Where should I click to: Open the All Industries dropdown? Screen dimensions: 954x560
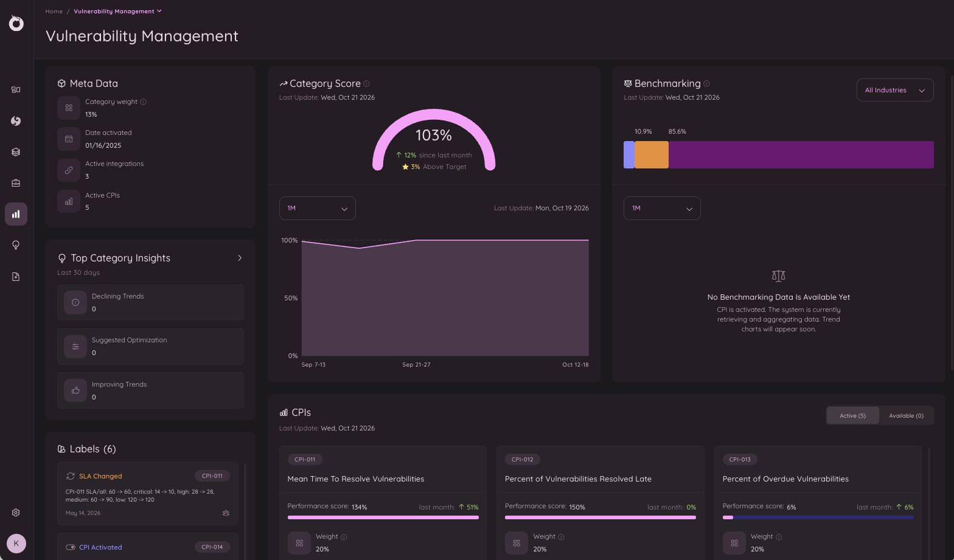coord(895,90)
